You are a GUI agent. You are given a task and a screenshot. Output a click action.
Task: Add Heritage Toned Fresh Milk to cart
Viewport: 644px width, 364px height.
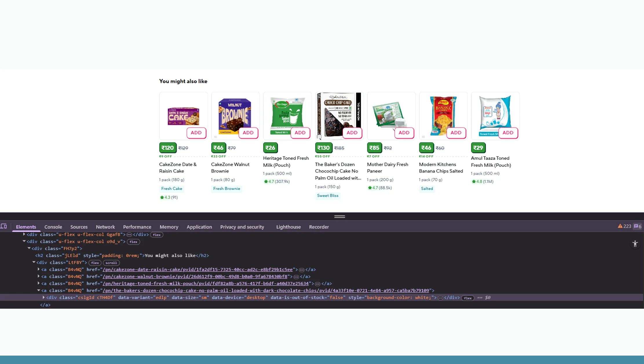(x=300, y=133)
